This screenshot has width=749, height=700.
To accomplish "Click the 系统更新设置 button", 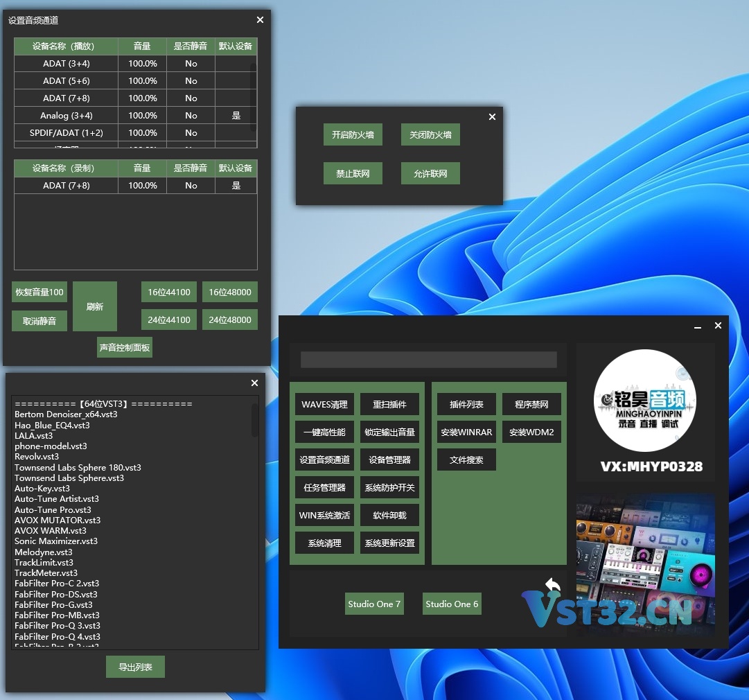I will click(x=390, y=543).
